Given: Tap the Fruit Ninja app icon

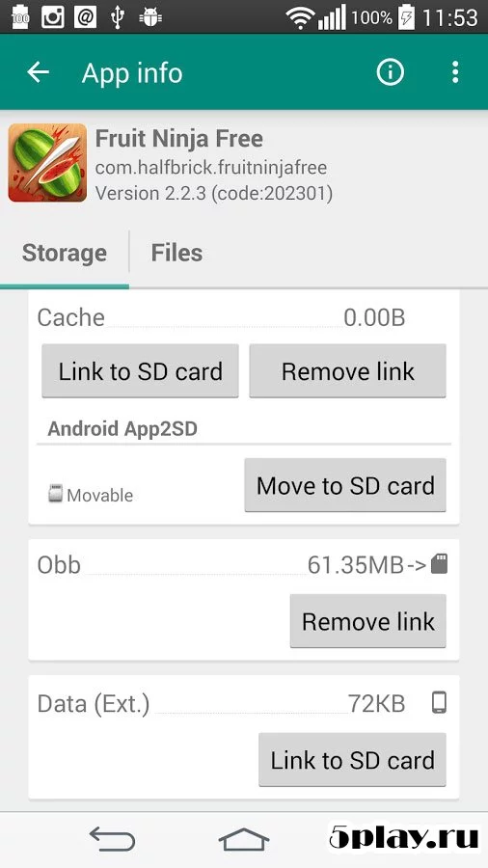Looking at the screenshot, I should (47, 163).
